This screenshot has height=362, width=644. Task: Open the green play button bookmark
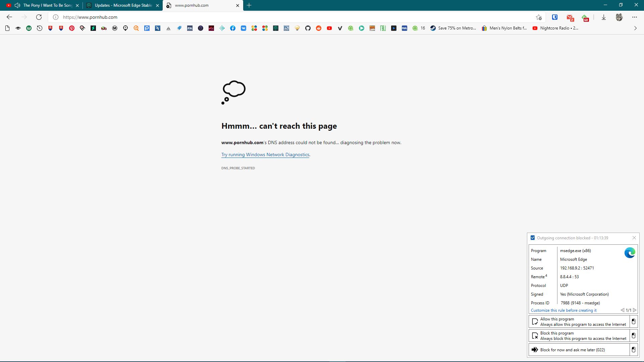point(362,28)
